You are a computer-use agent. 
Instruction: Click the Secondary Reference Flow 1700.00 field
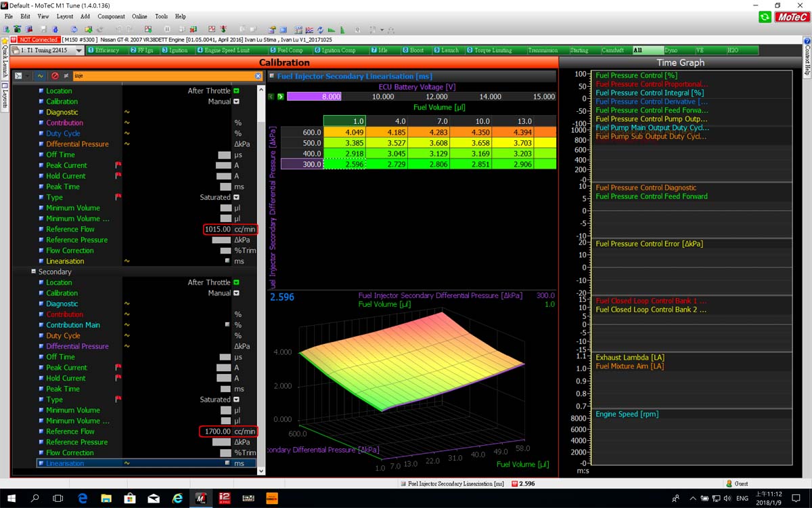pyautogui.click(x=217, y=431)
